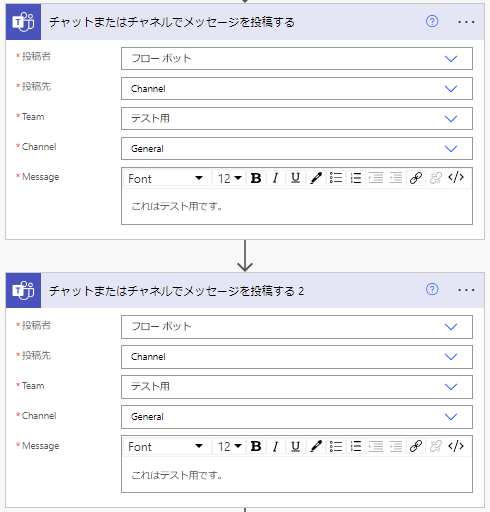Insert bulleted list in first action's editor

336,178
